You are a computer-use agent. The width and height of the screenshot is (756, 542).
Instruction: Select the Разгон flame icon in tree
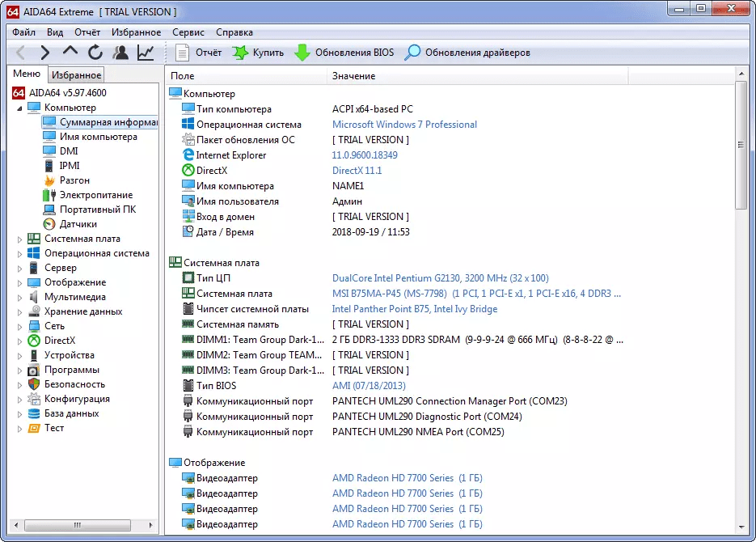[x=49, y=180]
